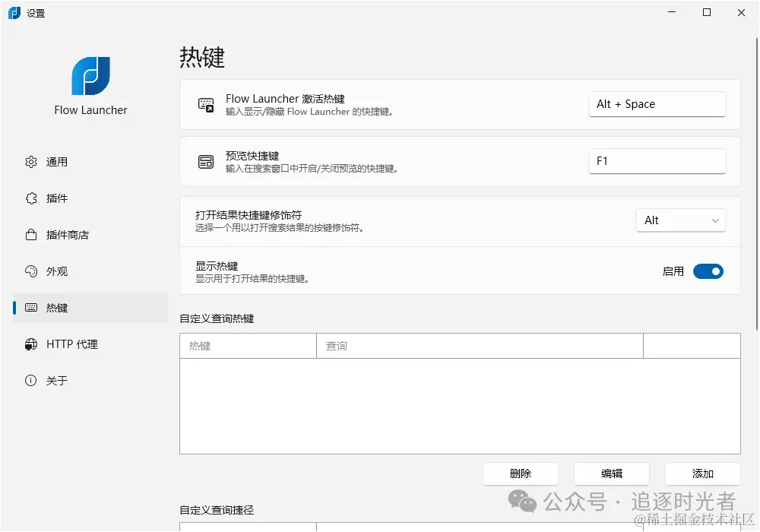Click the 预览快捷键 title text
The image size is (760, 532).
click(252, 156)
